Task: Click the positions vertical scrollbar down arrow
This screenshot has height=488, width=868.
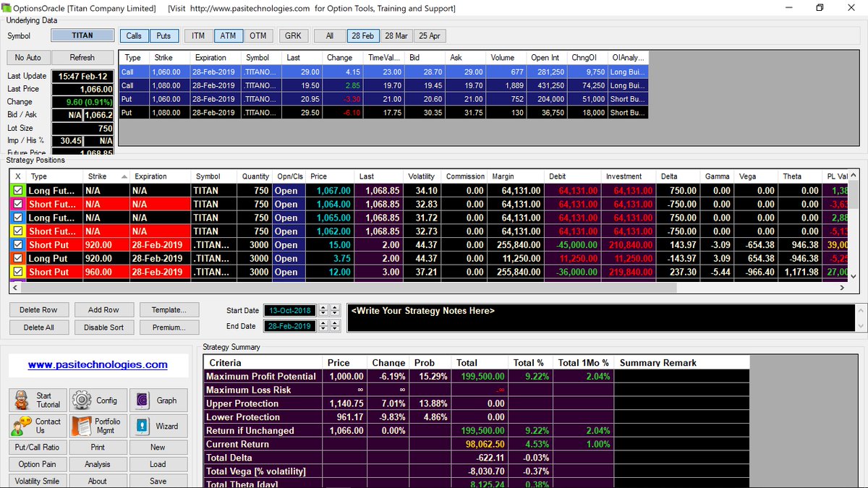Action: (853, 276)
